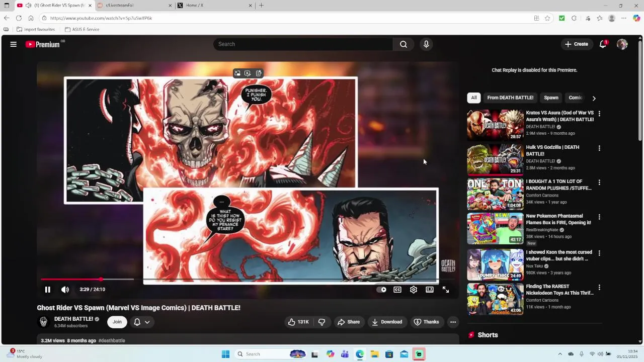The image size is (644, 362).
Task: Open the DEATH BATTLE! channel name link
Action: tap(73, 319)
